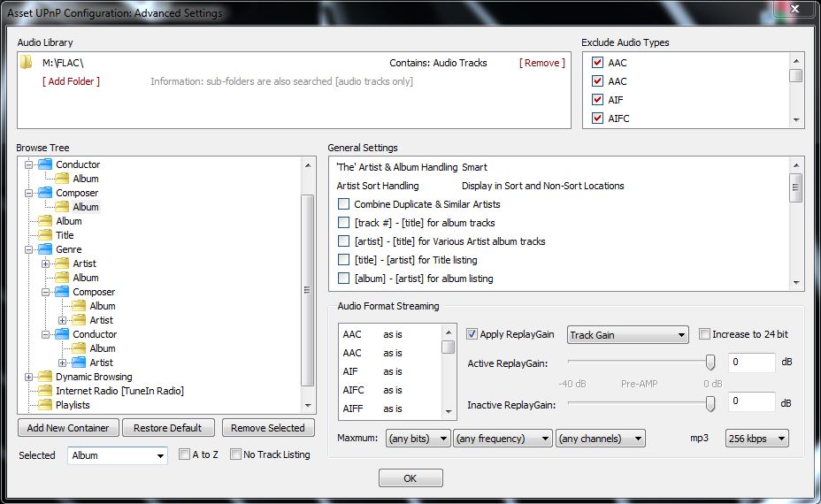Click the Playlists folder icon in tree
821x504 pixels.
(x=44, y=405)
